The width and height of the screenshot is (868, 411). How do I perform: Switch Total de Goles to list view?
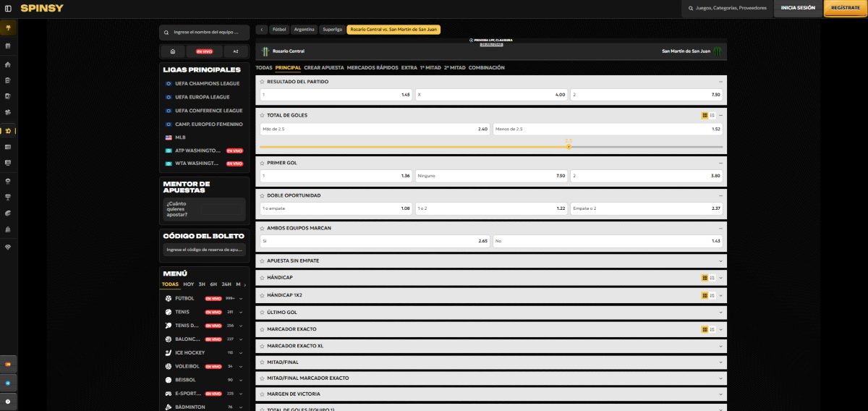(x=712, y=115)
